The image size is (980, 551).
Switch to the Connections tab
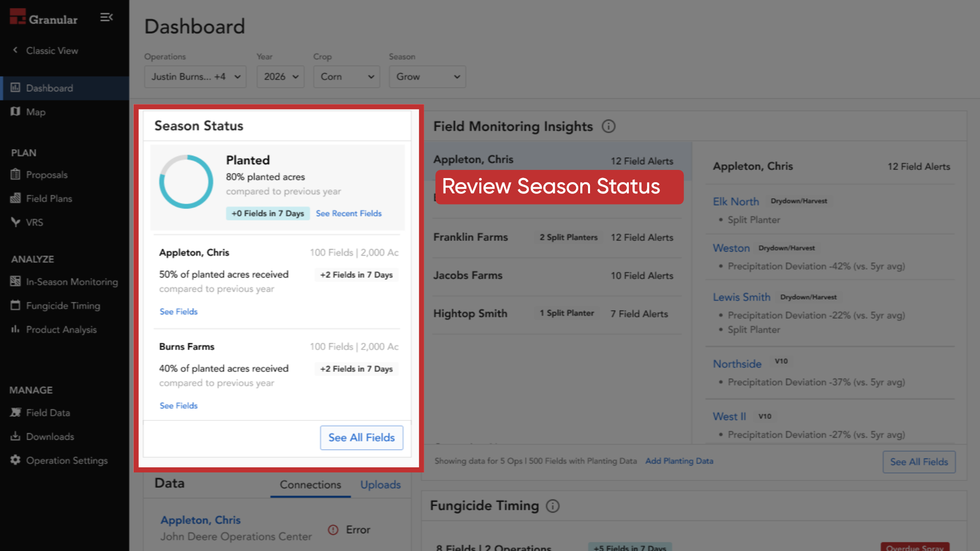[x=310, y=485]
